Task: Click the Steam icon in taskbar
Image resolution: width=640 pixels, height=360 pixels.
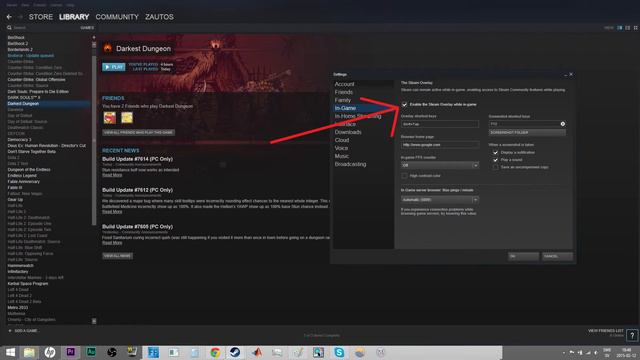Action: 235,352
